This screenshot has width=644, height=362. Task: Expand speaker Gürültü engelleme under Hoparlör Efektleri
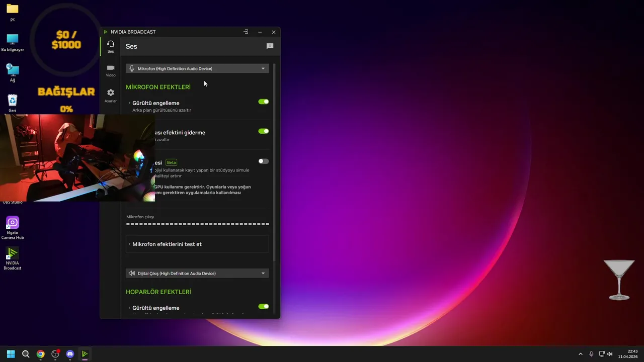tap(129, 308)
